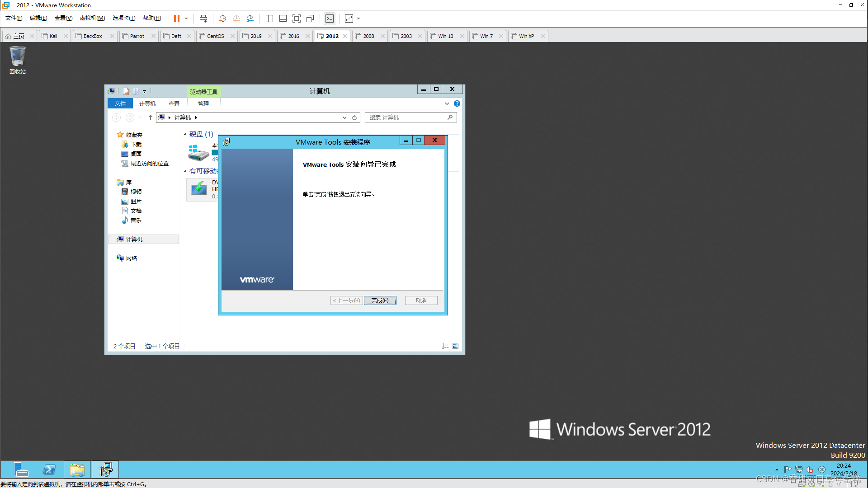Click 完成(F) to finish VMware Tools setup
The width and height of the screenshot is (868, 488).
coord(380,300)
